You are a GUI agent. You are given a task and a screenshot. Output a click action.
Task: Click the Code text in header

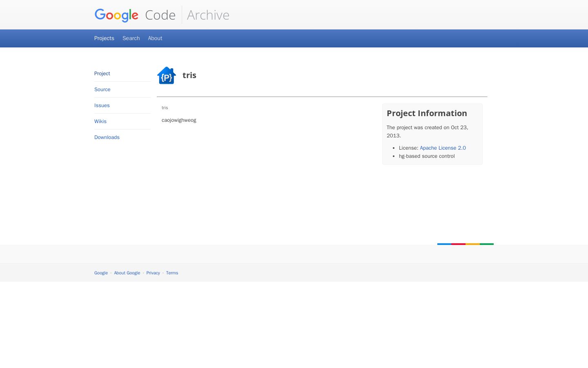coord(160,15)
